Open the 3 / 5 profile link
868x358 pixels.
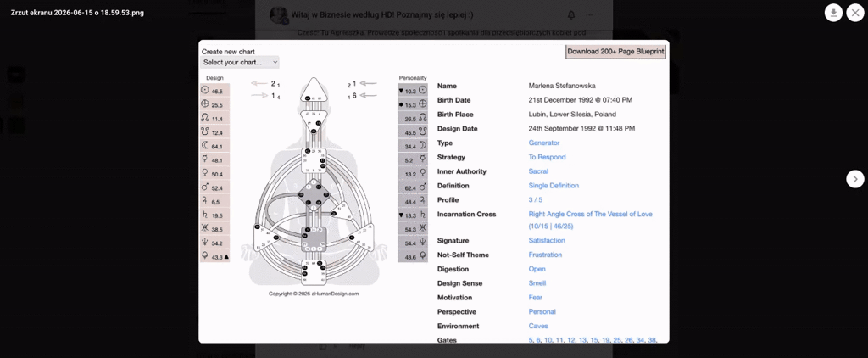[x=536, y=200]
